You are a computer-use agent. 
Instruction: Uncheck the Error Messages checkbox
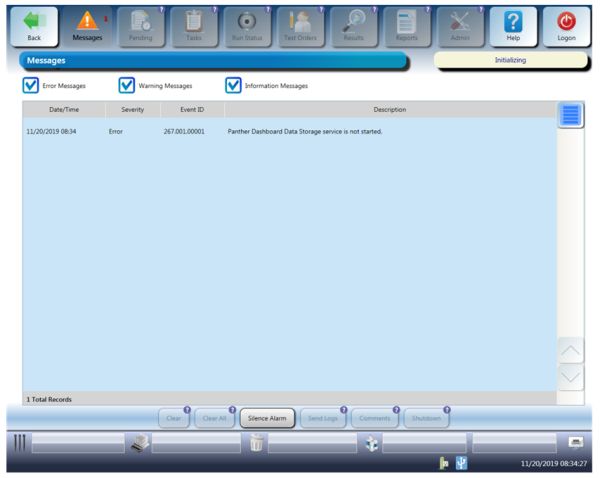(x=31, y=86)
